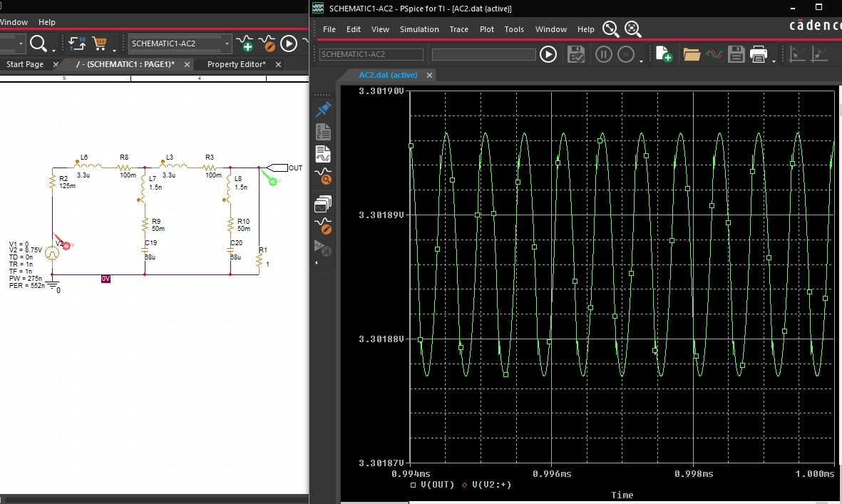Click the print icon in PSpice toolbar
The height and width of the screenshot is (504, 842).
tap(759, 54)
